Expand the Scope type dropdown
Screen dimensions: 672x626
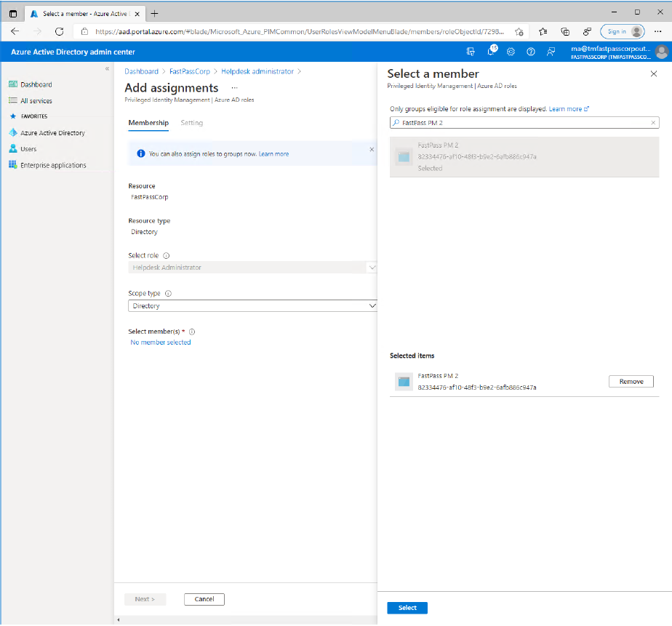click(x=252, y=306)
